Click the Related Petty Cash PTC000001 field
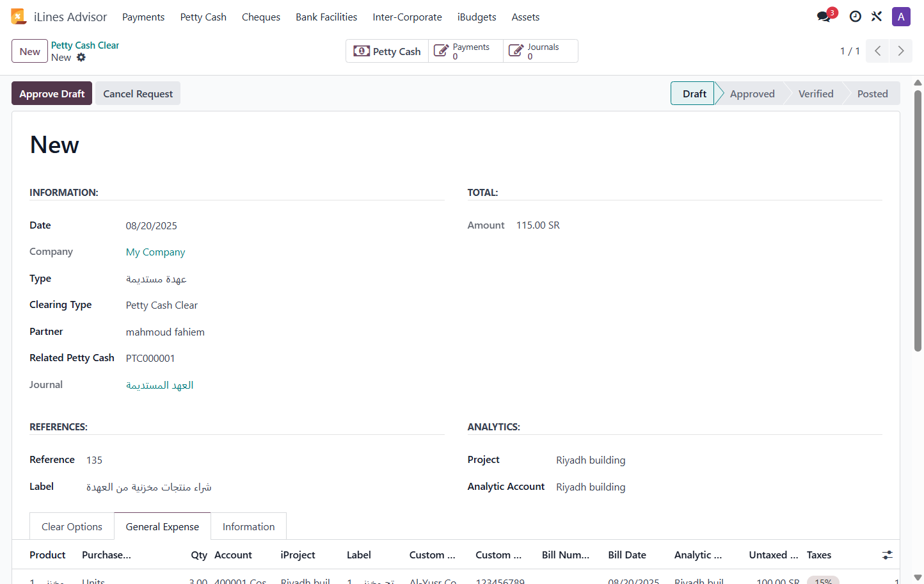The width and height of the screenshot is (924, 584). tap(150, 359)
